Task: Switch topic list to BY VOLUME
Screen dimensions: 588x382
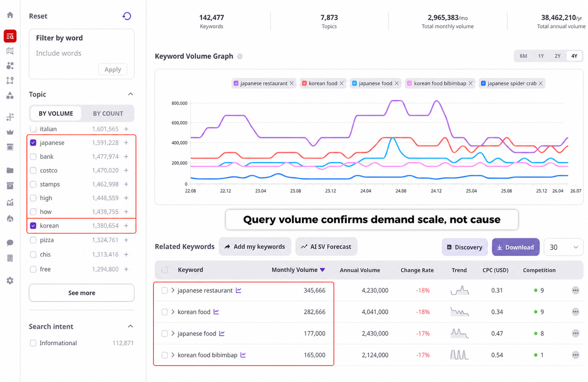Action: 56,114
